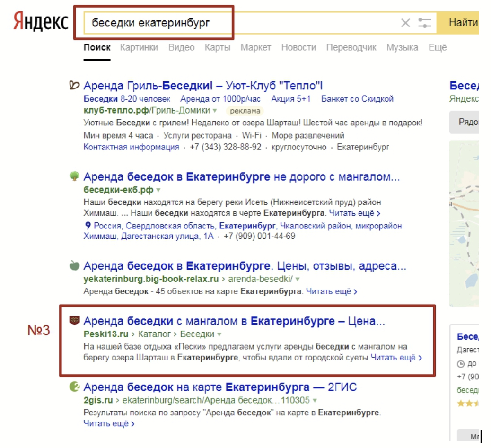Click the Беседки breadcrumb of Peski13.ru
The height and width of the screenshot is (448, 491).
click(x=197, y=334)
